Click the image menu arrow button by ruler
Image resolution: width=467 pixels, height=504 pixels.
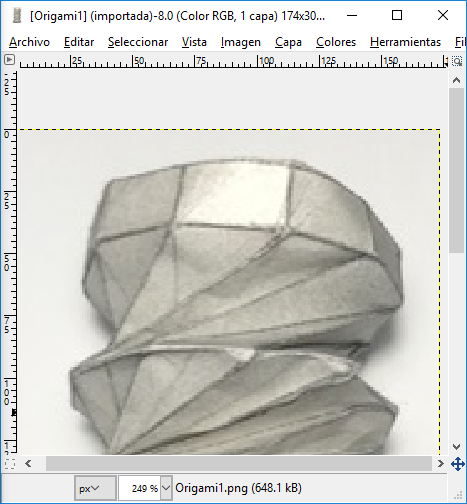click(x=9, y=60)
